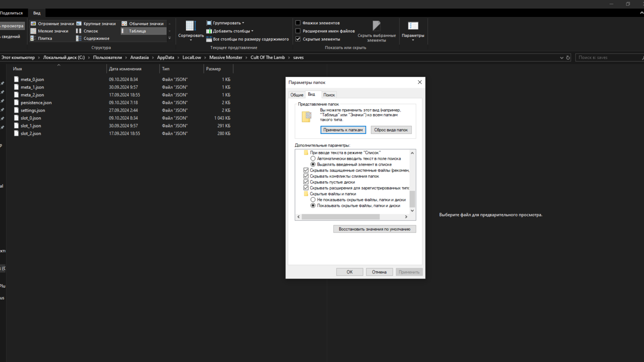
Task: Open the Группировать dropdown
Action: coord(225,23)
